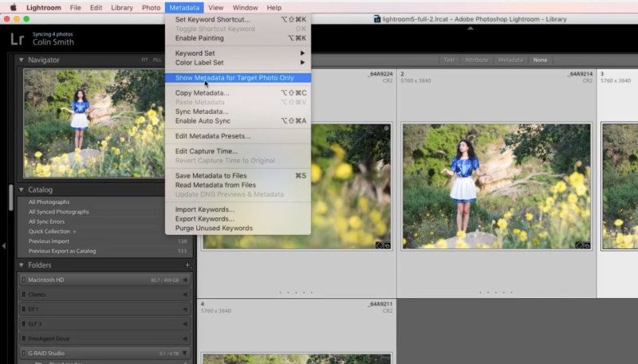Open the Lightroom application menu
The image size is (638, 364).
[x=44, y=8]
